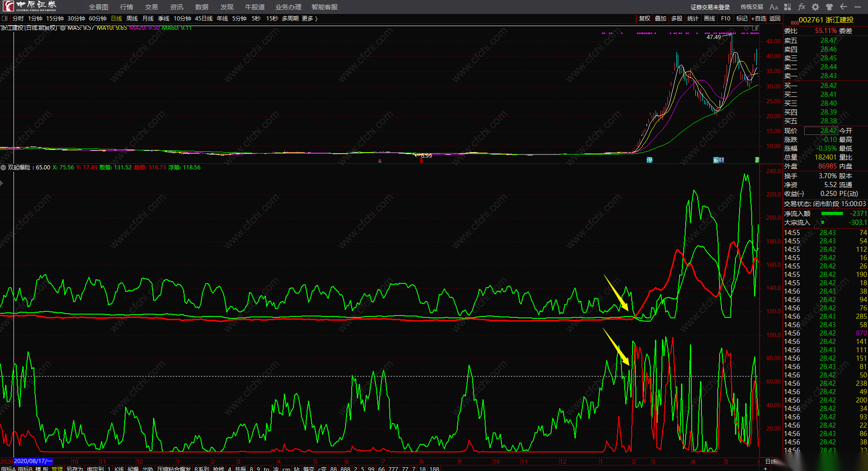Image resolution: width=868 pixels, height=471 pixels.
Task: Click 返回 to go back
Action: [x=775, y=19]
